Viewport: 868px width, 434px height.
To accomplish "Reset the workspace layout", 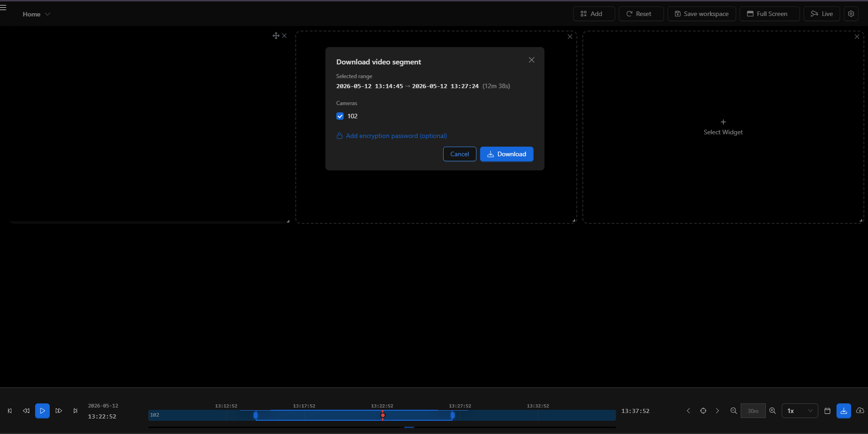I will click(x=641, y=14).
